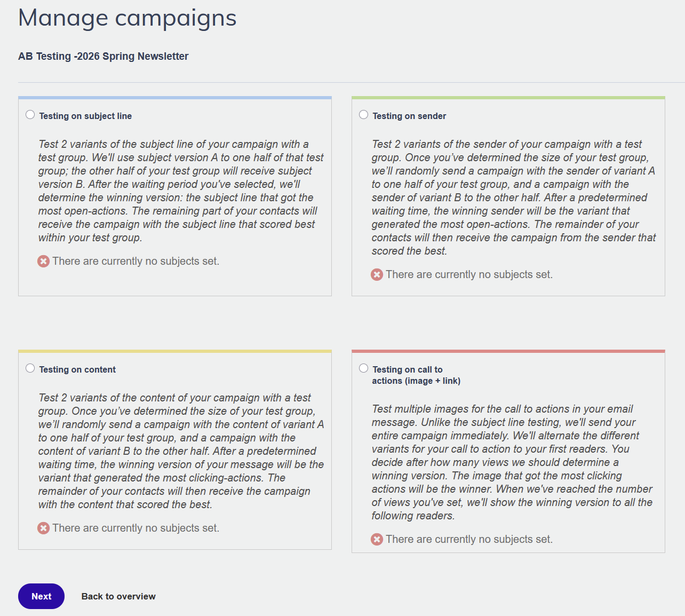The image size is (685, 616).
Task: Click the AB Testing -2026 Spring Newsletter title
Action: point(103,56)
